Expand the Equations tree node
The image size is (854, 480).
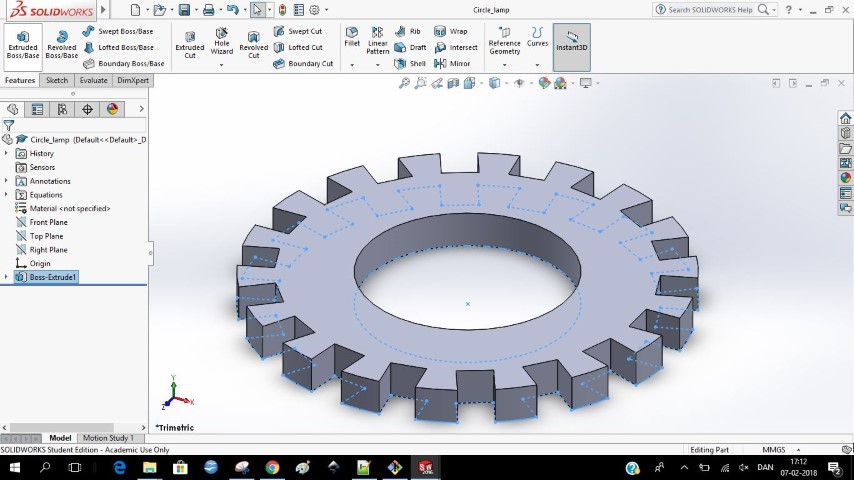tap(7, 195)
